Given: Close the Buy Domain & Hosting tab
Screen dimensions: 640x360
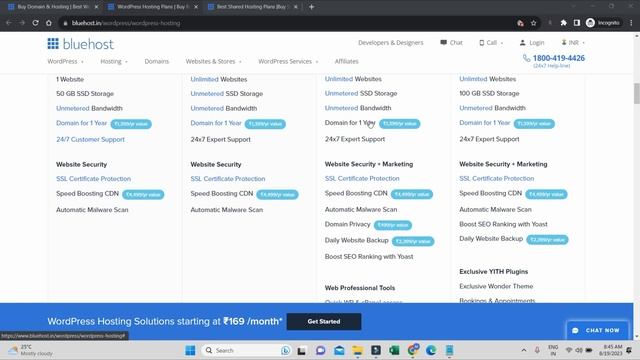Looking at the screenshot, I should tap(96, 7).
